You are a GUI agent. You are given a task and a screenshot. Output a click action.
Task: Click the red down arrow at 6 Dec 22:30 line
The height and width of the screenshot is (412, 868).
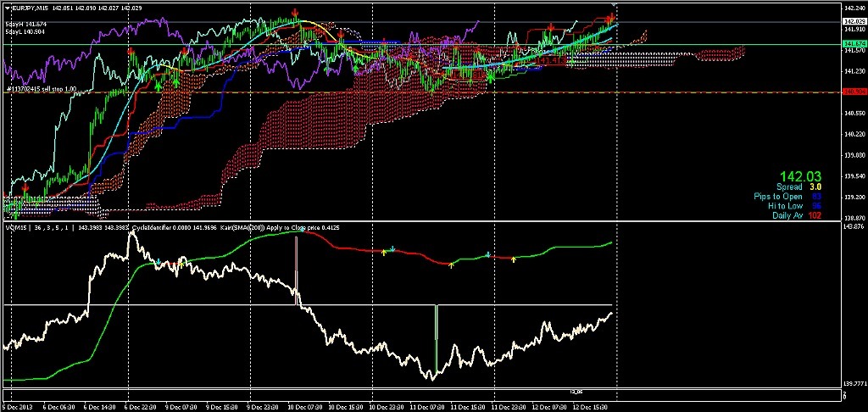[x=131, y=52]
